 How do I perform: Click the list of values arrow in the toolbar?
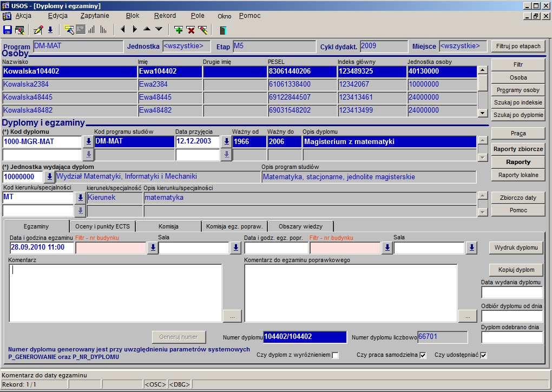tap(50, 30)
